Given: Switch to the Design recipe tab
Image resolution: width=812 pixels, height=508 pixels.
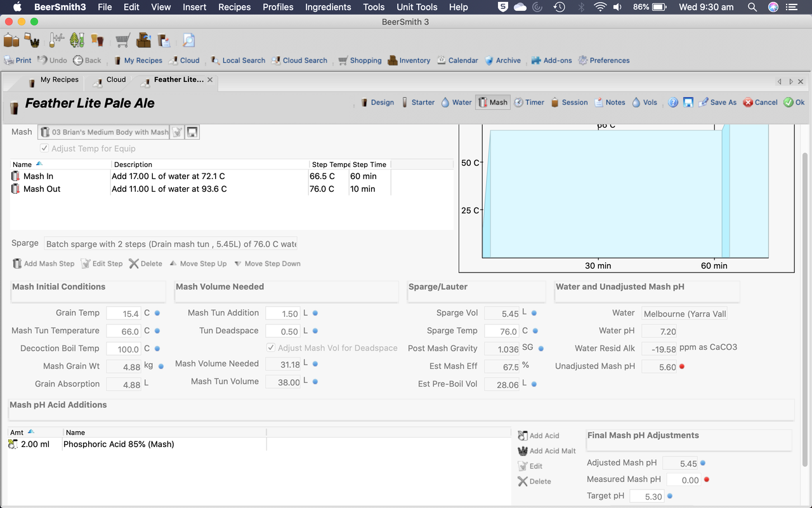Looking at the screenshot, I should (377, 102).
